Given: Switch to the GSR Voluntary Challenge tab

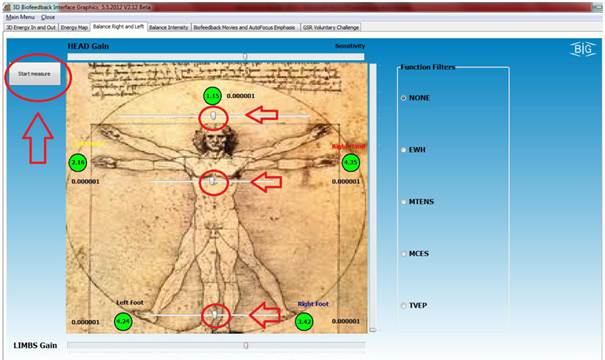Looking at the screenshot, I should click(331, 27).
